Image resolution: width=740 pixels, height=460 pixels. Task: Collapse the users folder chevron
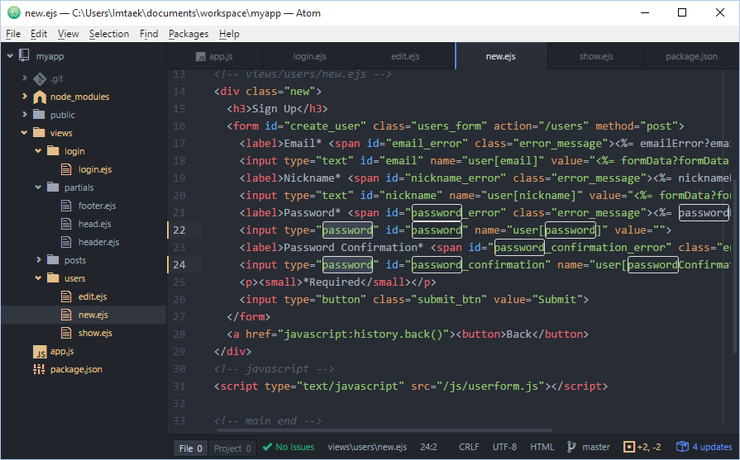pyautogui.click(x=38, y=278)
